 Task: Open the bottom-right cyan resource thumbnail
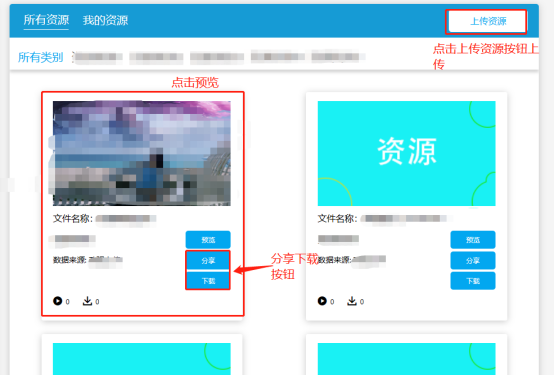406,358
